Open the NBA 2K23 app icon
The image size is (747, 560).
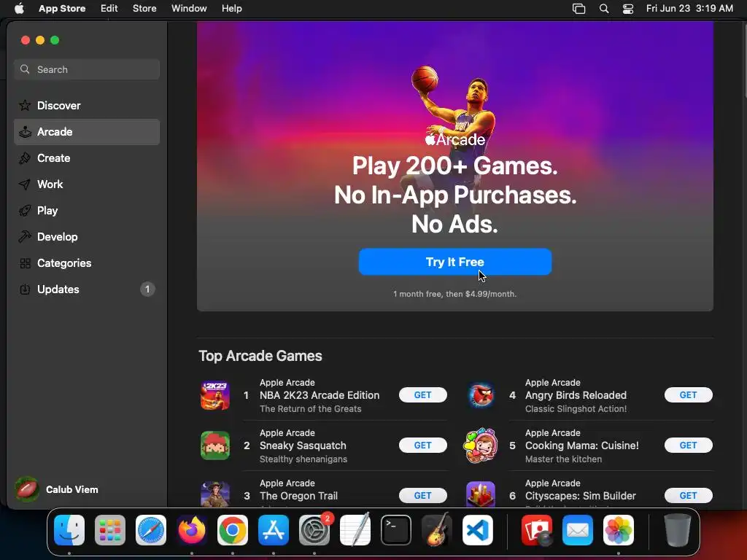pos(215,395)
